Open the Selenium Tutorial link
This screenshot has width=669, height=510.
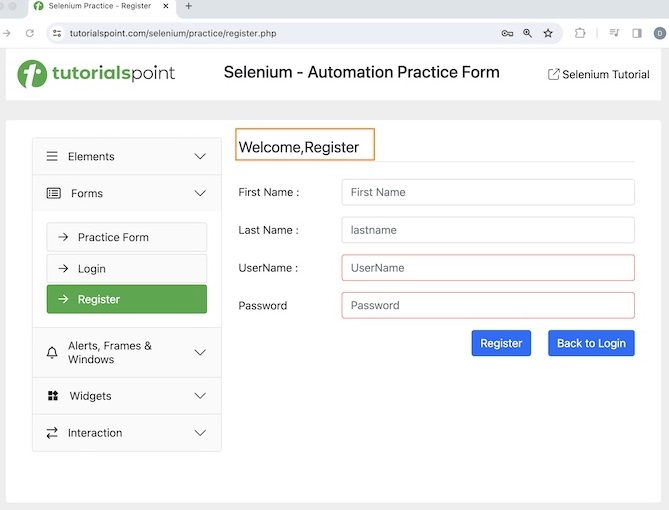pyautogui.click(x=599, y=75)
